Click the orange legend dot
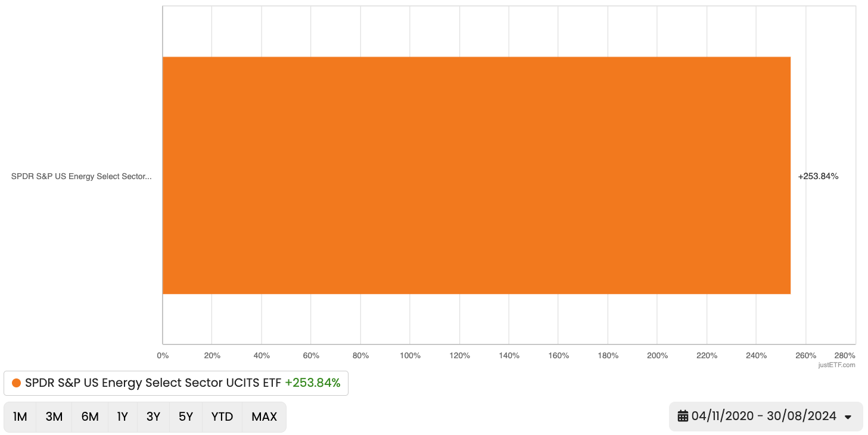Viewport: 868px width, 435px height. 17,383
